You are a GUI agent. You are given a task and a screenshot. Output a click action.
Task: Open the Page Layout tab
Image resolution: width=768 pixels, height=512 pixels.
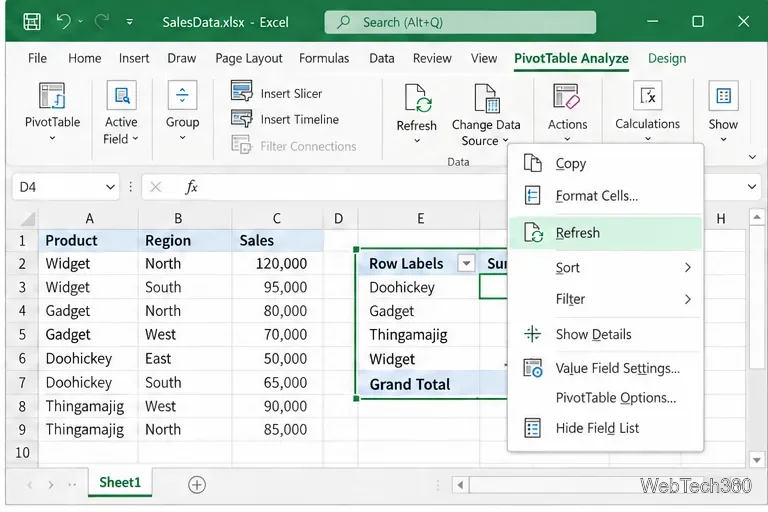point(249,58)
